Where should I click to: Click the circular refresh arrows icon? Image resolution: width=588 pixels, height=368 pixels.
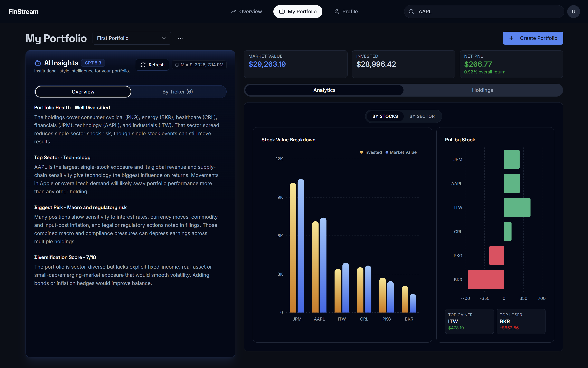(x=143, y=65)
